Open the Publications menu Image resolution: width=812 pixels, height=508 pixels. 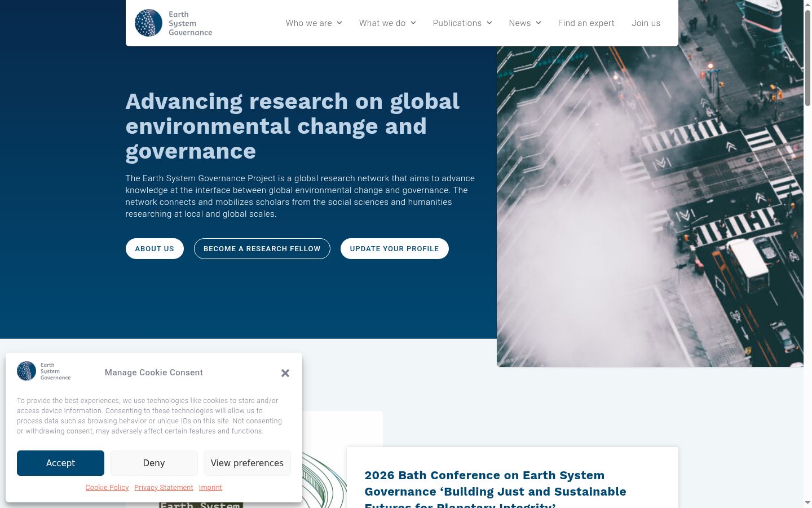click(x=457, y=23)
